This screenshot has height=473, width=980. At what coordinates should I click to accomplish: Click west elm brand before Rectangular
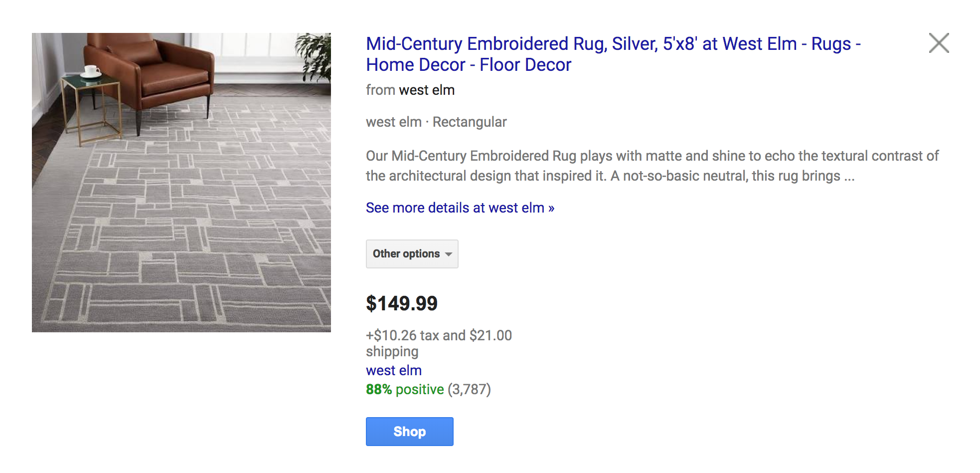click(x=394, y=122)
